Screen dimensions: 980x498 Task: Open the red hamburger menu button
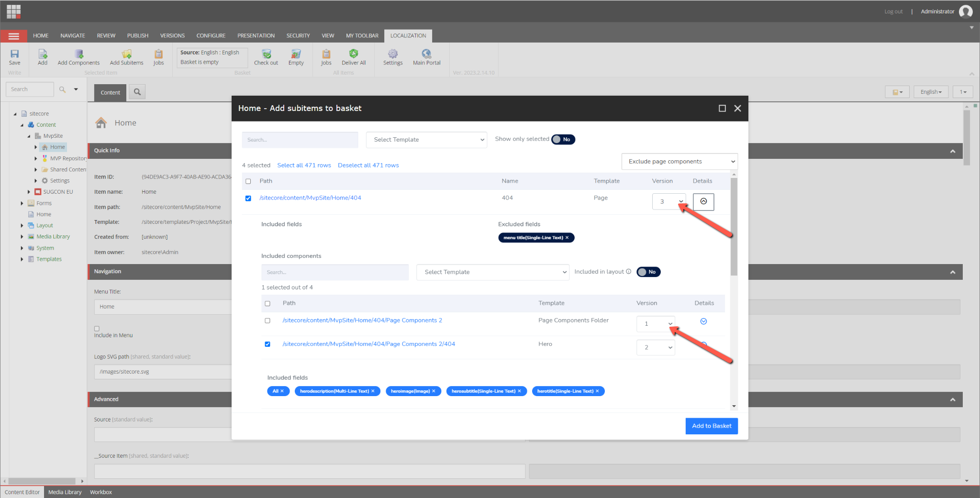pos(14,36)
